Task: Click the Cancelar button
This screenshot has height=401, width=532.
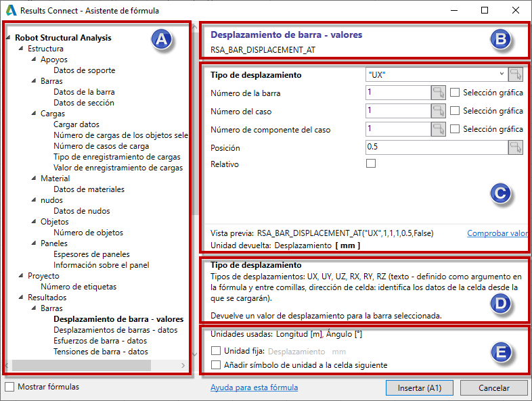Action: [x=493, y=387]
